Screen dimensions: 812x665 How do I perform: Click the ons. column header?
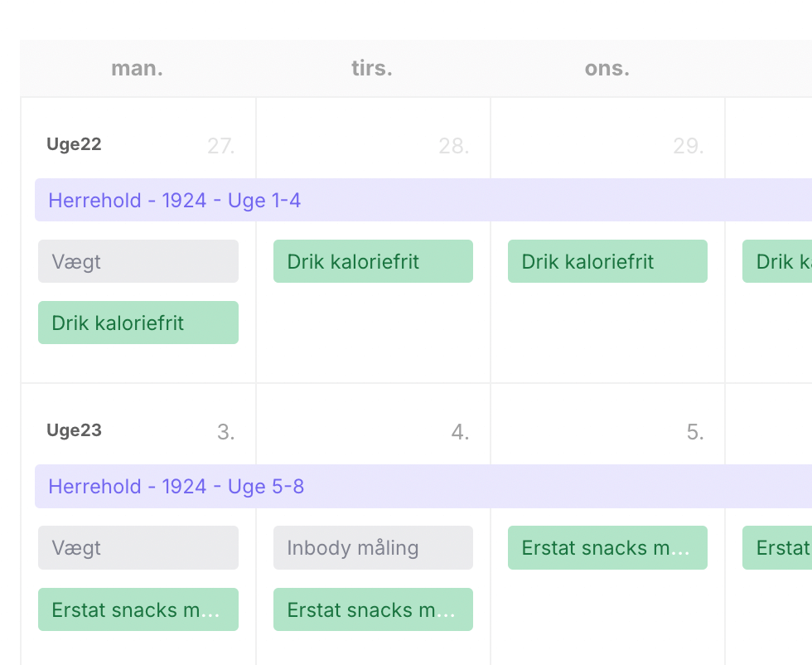point(607,69)
